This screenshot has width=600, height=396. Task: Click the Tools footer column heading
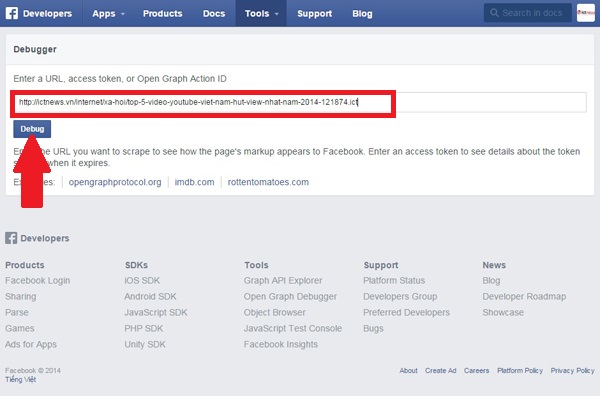click(256, 265)
